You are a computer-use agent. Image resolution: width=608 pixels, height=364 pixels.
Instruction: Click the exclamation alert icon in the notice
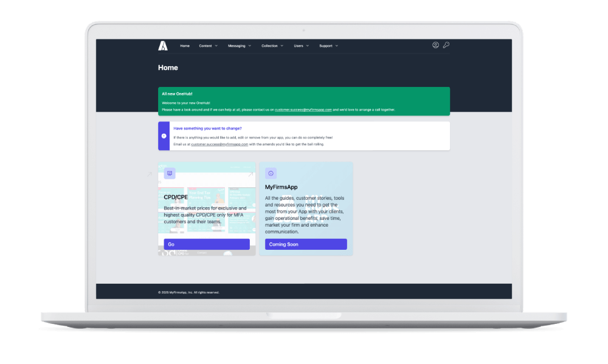[164, 136]
